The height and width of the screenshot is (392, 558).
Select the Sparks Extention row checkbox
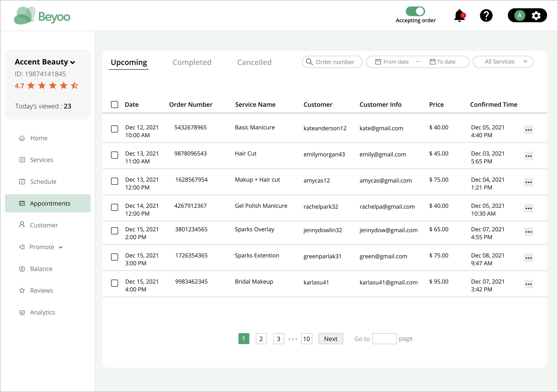(x=115, y=257)
